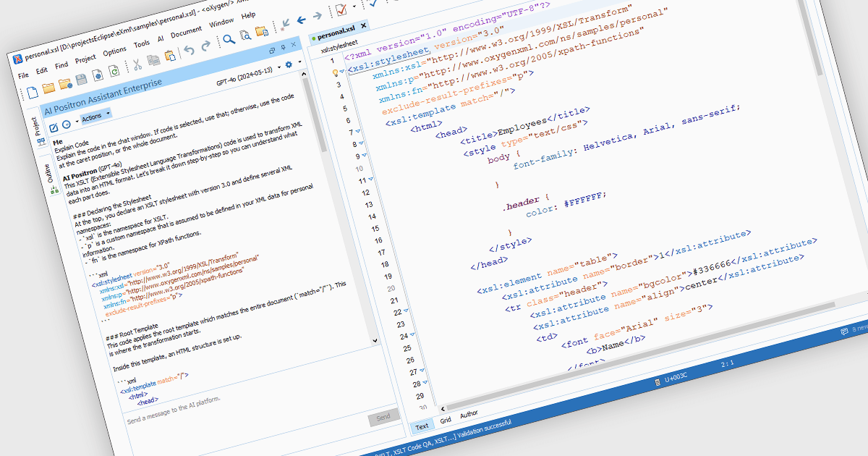The width and height of the screenshot is (868, 456).
Task: Open the Options menu
Action: click(x=114, y=50)
